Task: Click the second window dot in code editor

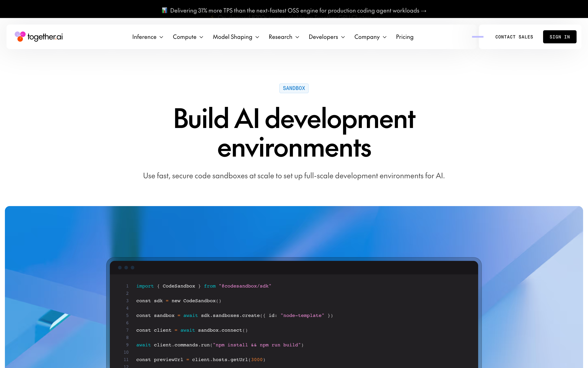Action: point(126,267)
